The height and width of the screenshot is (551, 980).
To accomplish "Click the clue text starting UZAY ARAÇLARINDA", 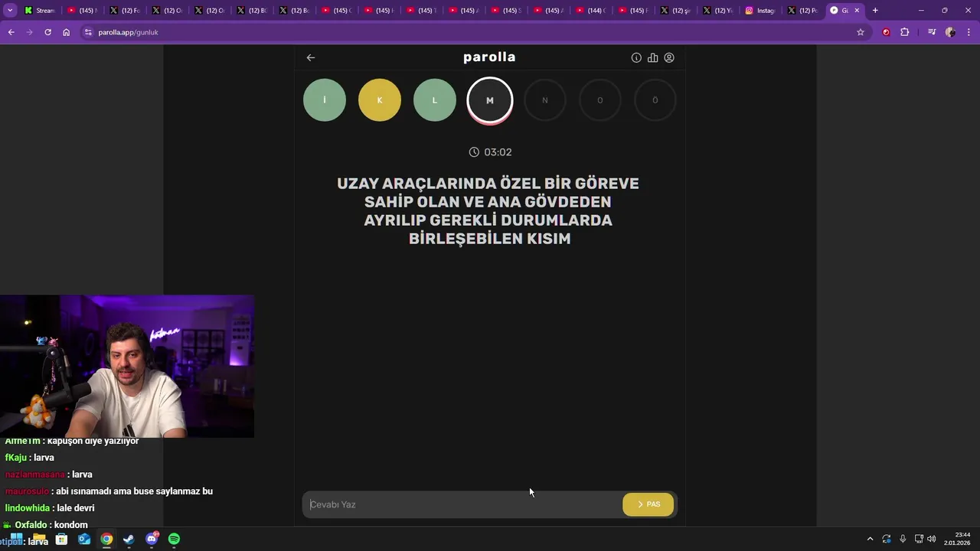I will (x=488, y=211).
